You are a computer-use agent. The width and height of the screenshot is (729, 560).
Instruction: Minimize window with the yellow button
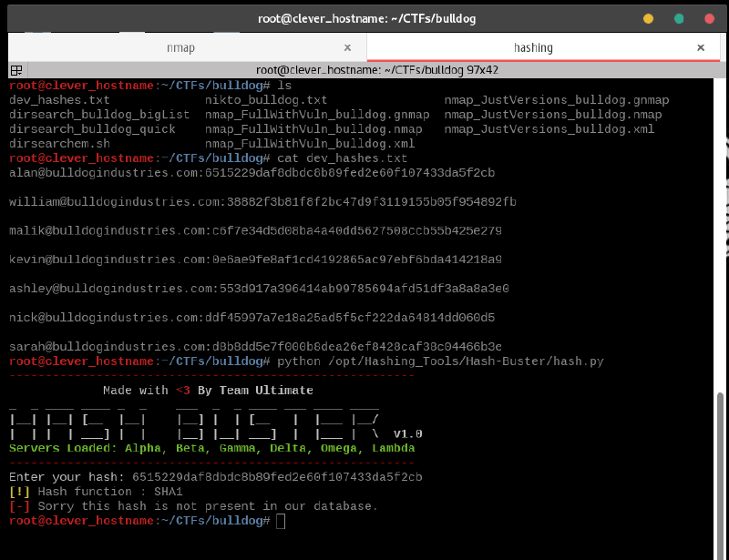point(648,18)
